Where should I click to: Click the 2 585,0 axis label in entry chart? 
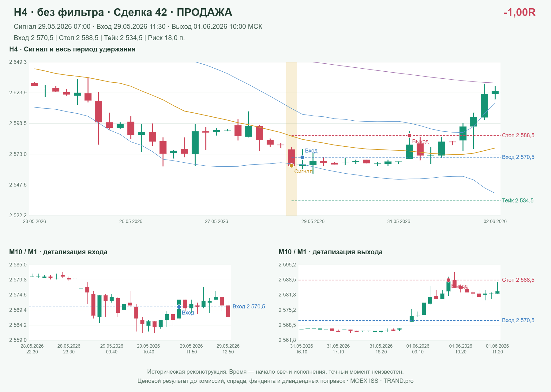click(x=18, y=265)
